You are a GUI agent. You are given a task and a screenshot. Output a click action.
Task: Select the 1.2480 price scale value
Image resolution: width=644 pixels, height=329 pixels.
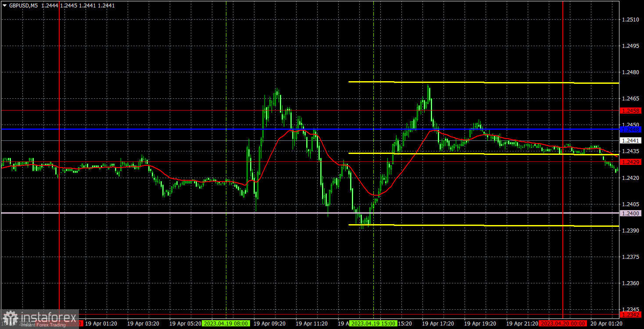pyautogui.click(x=631, y=72)
